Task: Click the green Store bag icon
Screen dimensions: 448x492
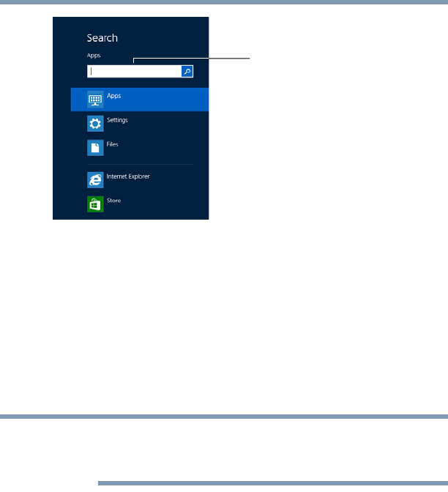Action: (x=95, y=204)
